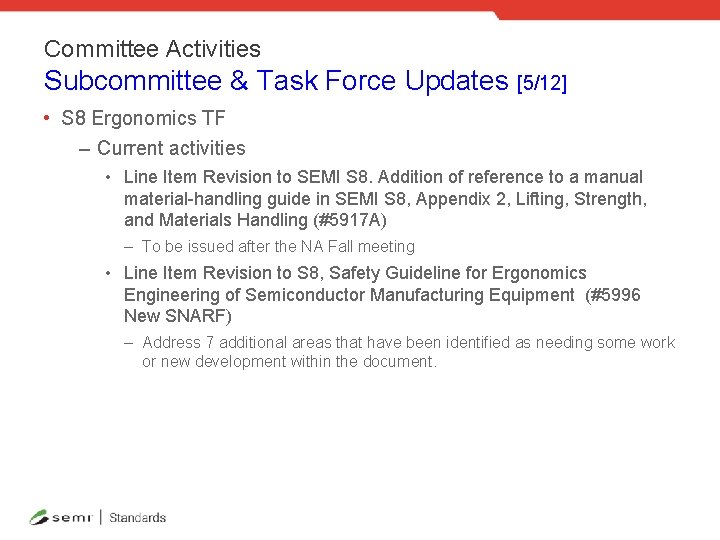Click the 'Current activities' sub-bullet

171,148
